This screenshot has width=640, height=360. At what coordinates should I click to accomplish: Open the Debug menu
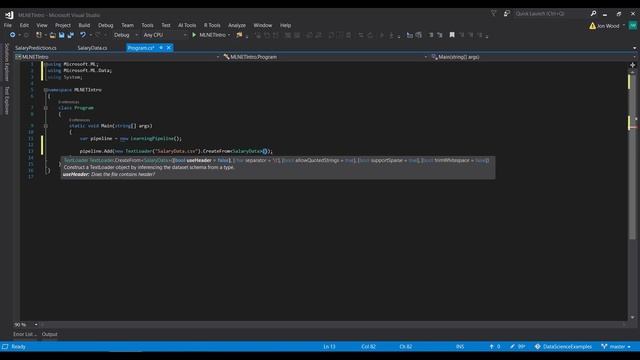pos(106,25)
